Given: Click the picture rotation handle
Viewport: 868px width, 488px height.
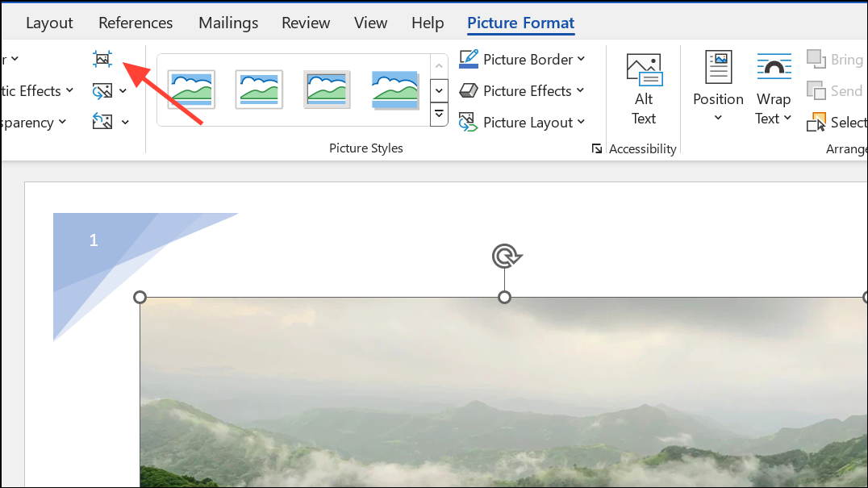Looking at the screenshot, I should pyautogui.click(x=506, y=257).
